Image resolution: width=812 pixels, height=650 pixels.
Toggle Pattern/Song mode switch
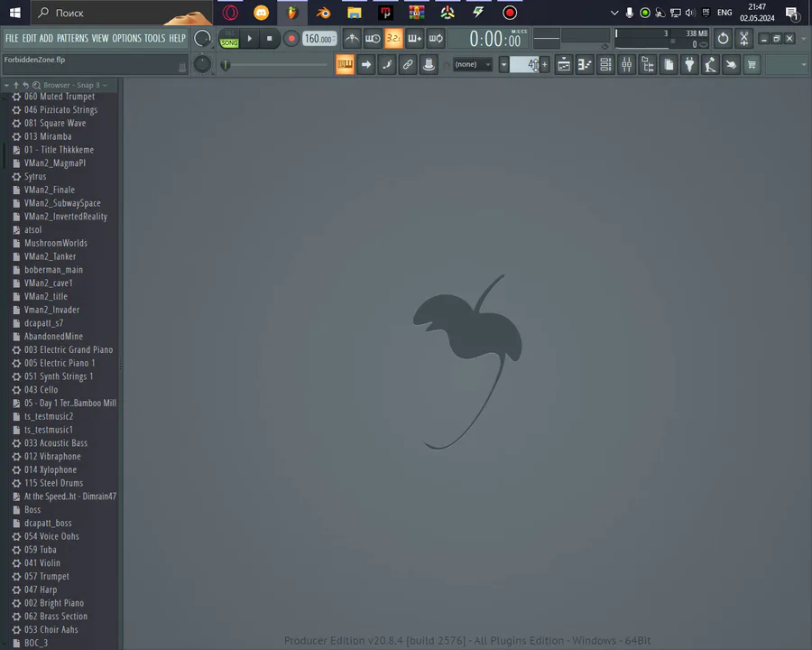(x=229, y=39)
